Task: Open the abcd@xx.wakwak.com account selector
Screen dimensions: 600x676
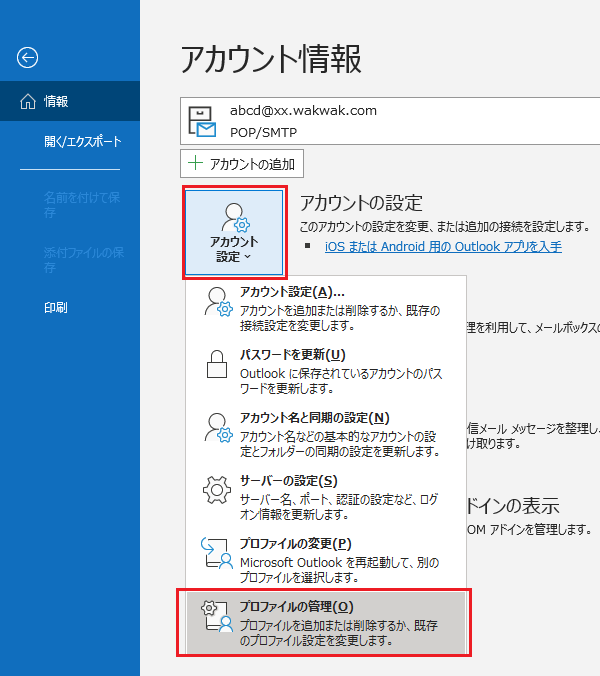Action: pyautogui.click(x=390, y=121)
